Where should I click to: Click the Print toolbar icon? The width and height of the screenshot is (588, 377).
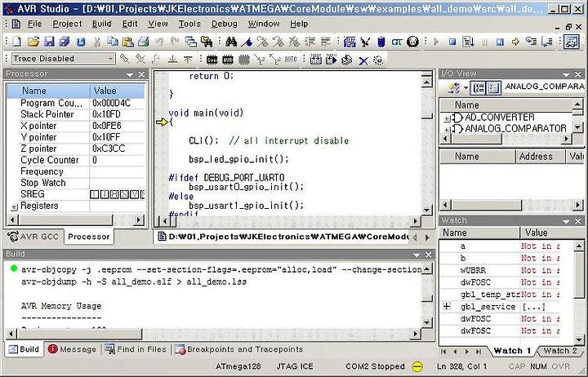(x=144, y=42)
